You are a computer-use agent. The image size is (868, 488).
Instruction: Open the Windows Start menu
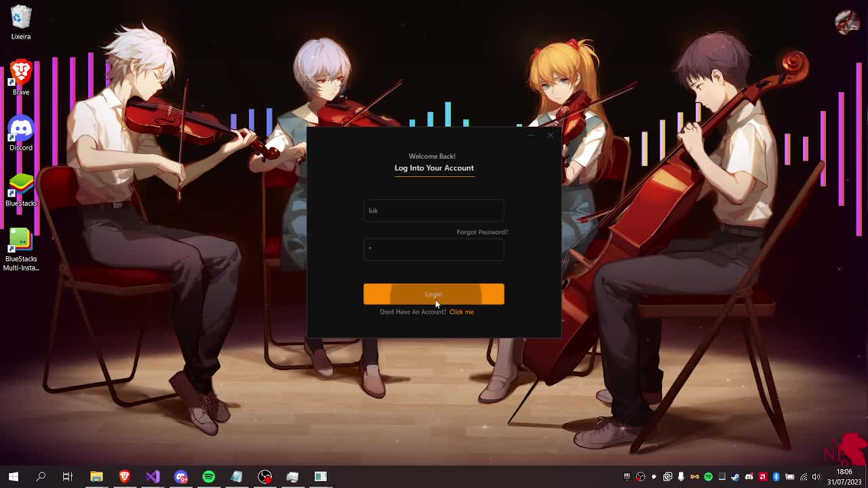coord(13,476)
